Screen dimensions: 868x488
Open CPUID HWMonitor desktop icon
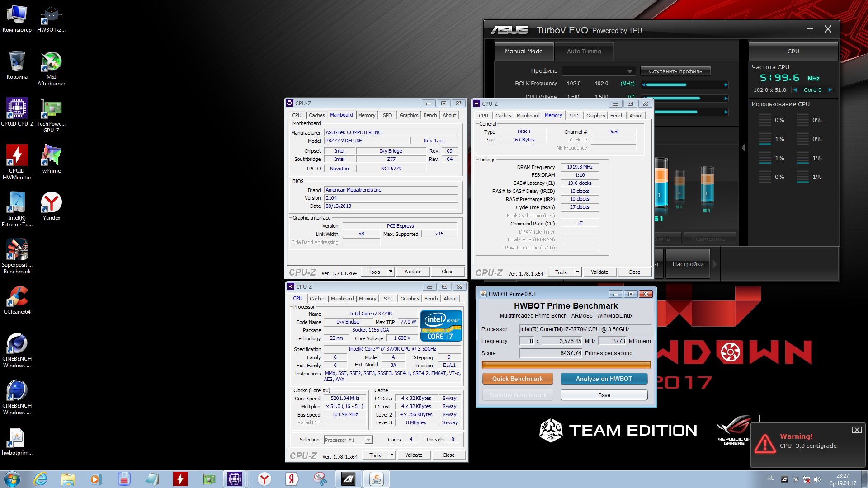pos(17,163)
